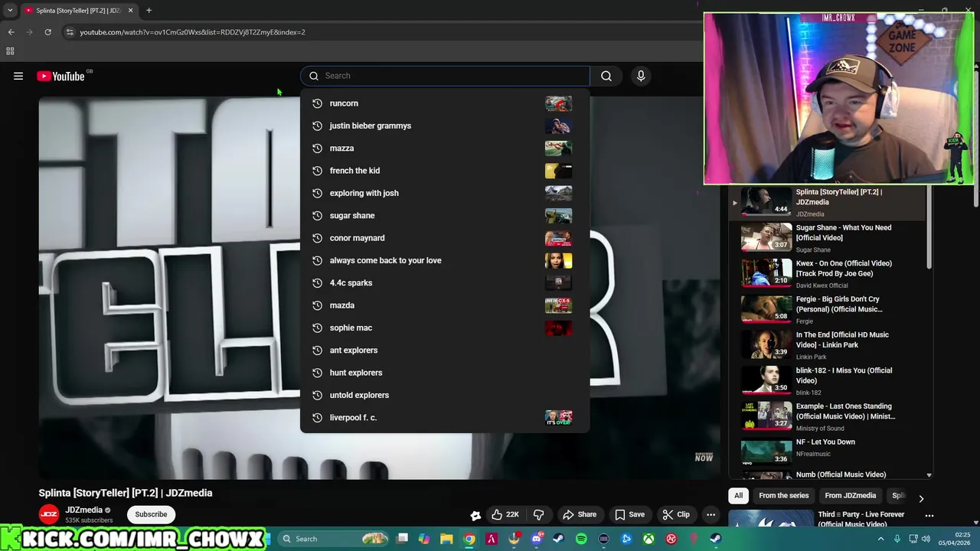Image resolution: width=980 pixels, height=551 pixels.
Task: Choose 'french the kid' suggestion
Action: [445, 171]
